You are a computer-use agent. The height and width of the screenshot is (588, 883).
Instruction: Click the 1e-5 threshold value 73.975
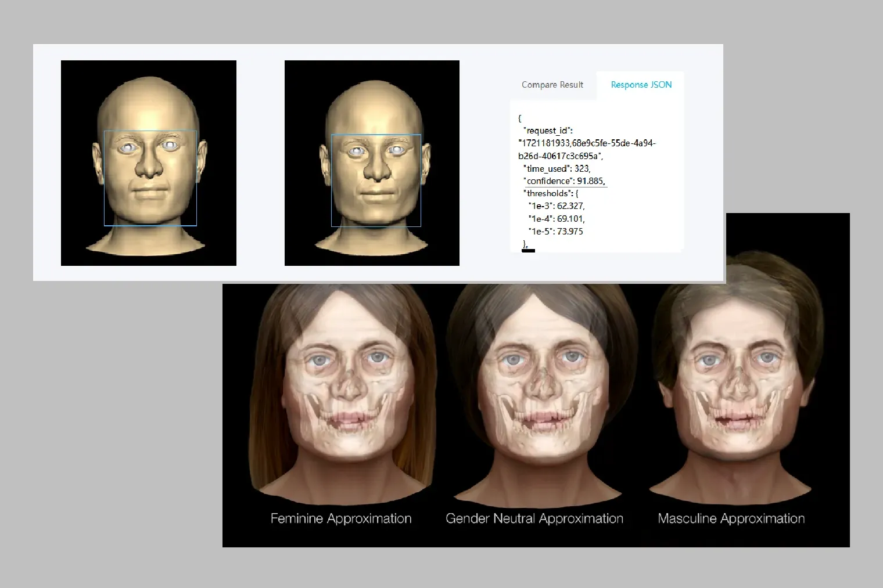[570, 232]
